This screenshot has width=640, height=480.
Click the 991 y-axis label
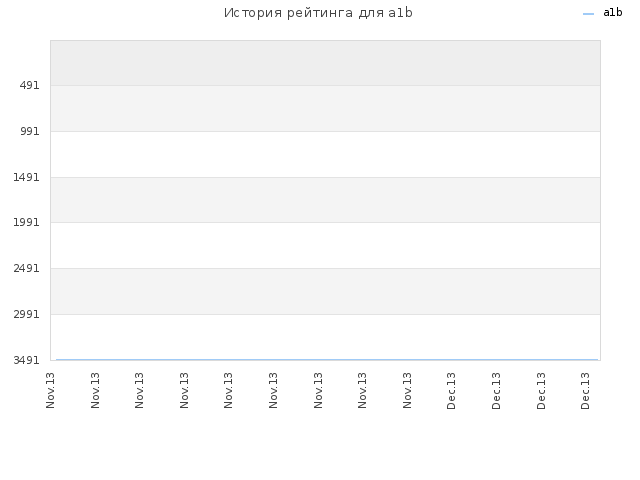[29, 131]
